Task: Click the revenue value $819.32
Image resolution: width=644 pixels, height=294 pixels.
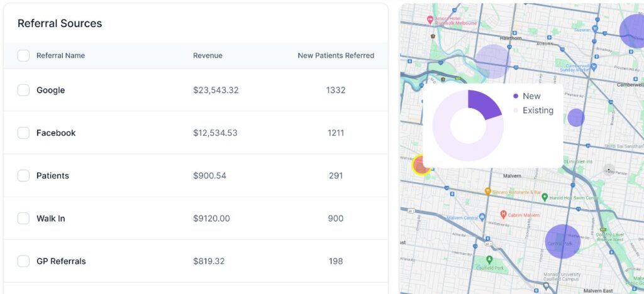Action: (209, 261)
